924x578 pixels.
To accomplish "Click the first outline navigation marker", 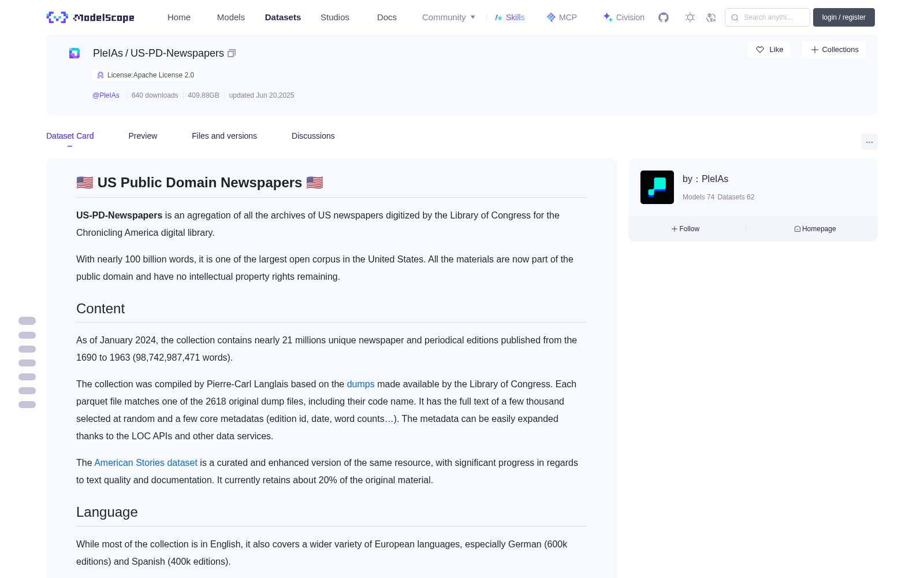I will 27,321.
